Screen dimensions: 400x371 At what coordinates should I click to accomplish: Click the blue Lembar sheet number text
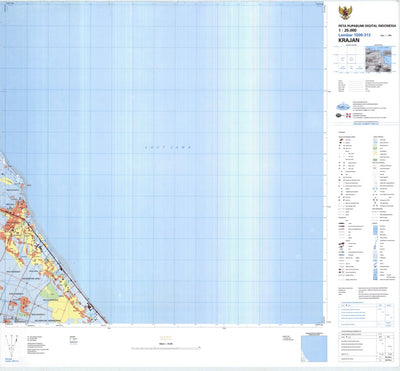(354, 35)
